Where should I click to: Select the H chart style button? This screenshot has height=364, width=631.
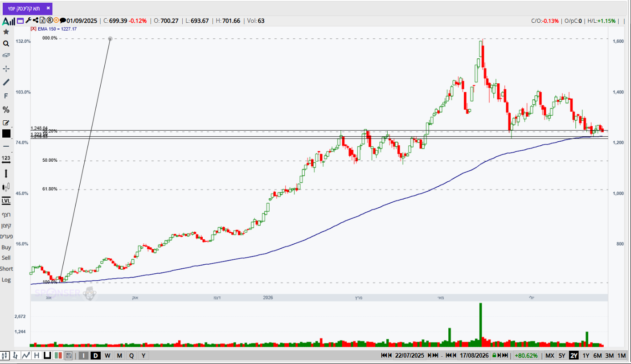coord(36,355)
